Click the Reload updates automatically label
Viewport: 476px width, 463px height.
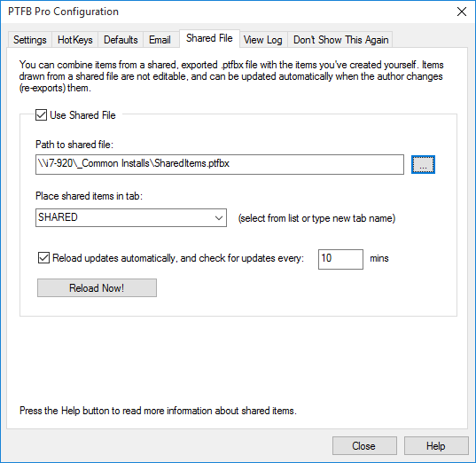click(x=178, y=258)
